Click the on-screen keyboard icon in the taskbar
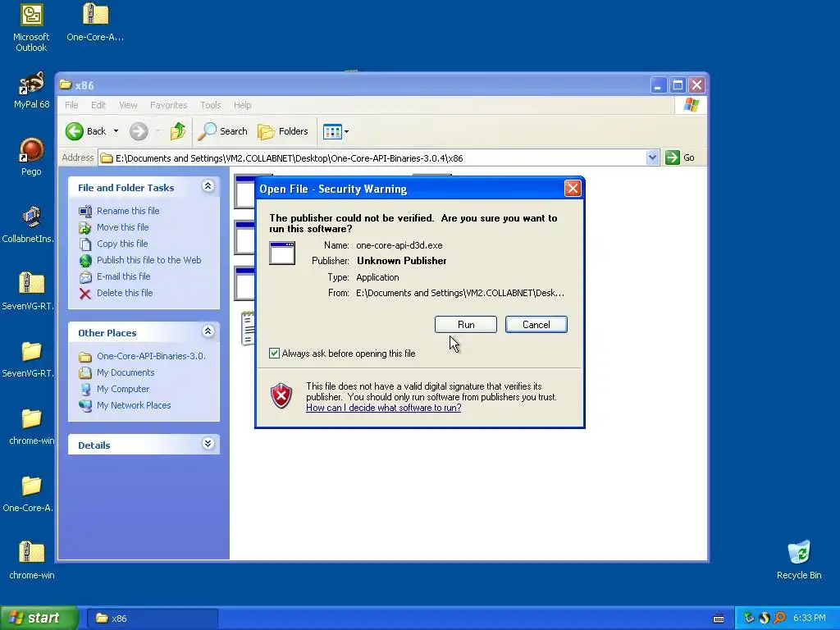The width and height of the screenshot is (840, 630). tap(719, 619)
